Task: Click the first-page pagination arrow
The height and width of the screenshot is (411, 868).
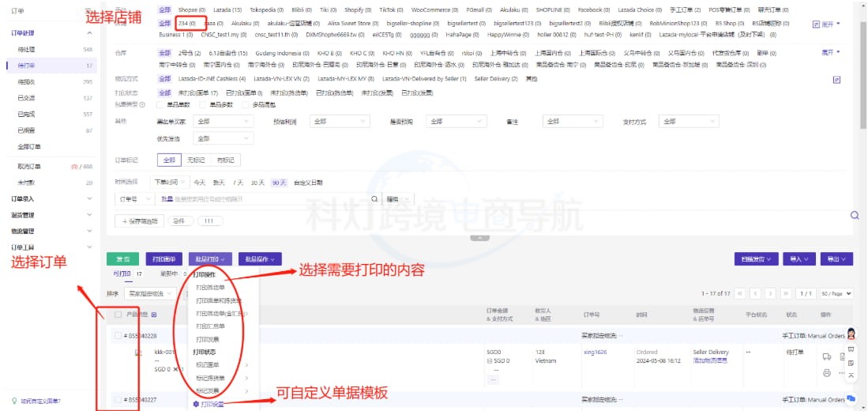Action: [x=740, y=293]
